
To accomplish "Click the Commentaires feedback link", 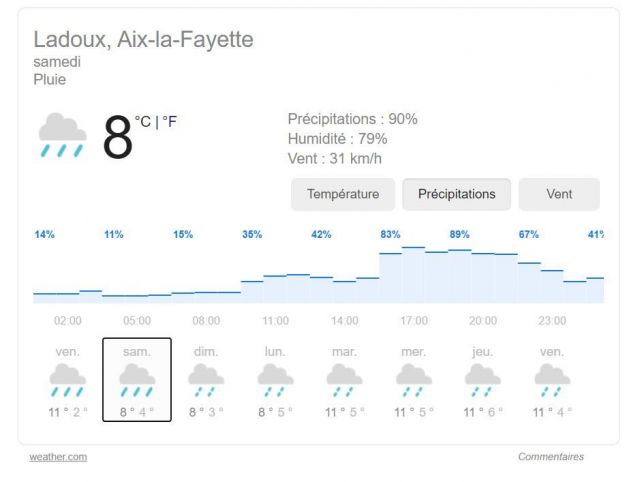I will pos(551,457).
